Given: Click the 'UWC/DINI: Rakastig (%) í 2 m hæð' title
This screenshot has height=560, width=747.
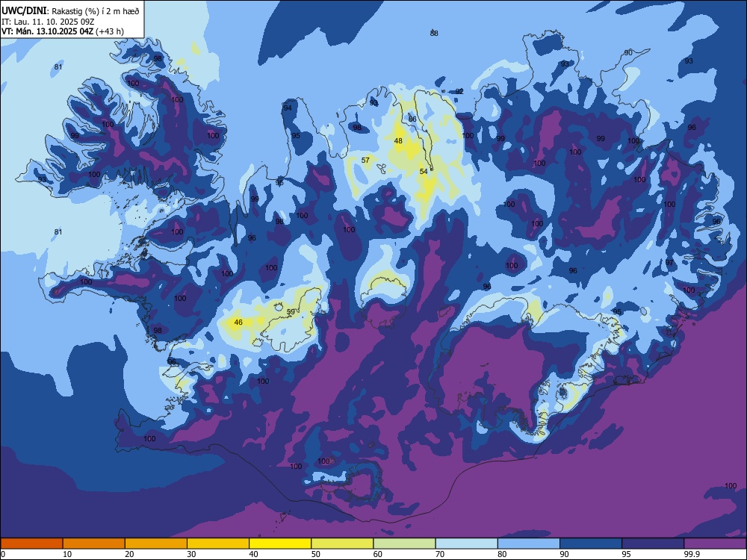Looking at the screenshot, I should click(x=70, y=11).
